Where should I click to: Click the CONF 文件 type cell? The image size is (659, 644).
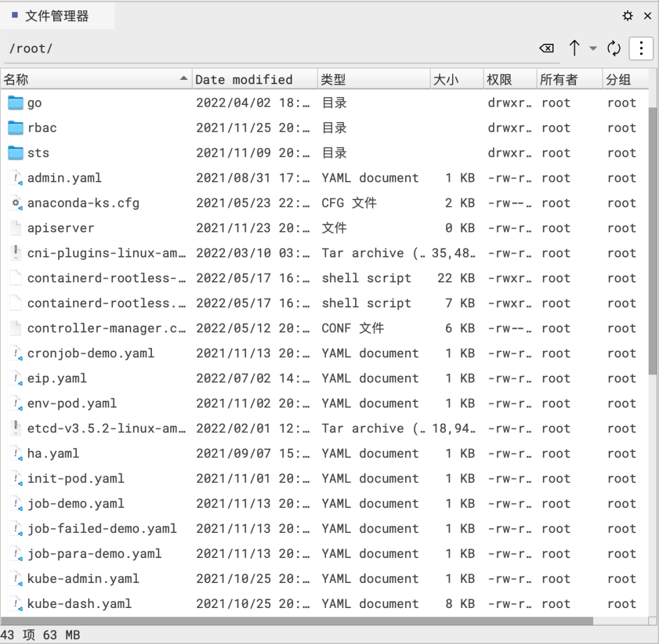(x=353, y=328)
